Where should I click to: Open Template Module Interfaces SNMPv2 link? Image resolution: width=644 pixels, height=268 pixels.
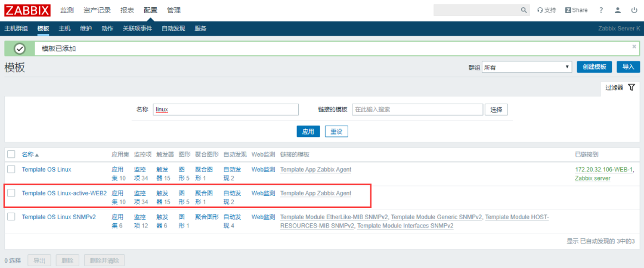[405, 226]
